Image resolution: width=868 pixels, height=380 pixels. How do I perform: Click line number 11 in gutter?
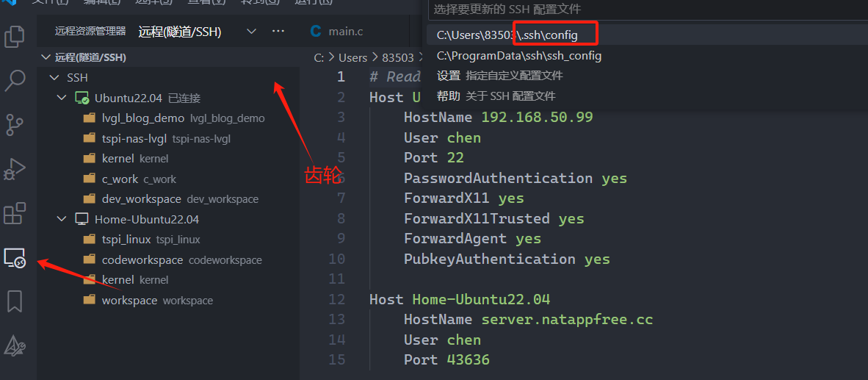(x=336, y=279)
